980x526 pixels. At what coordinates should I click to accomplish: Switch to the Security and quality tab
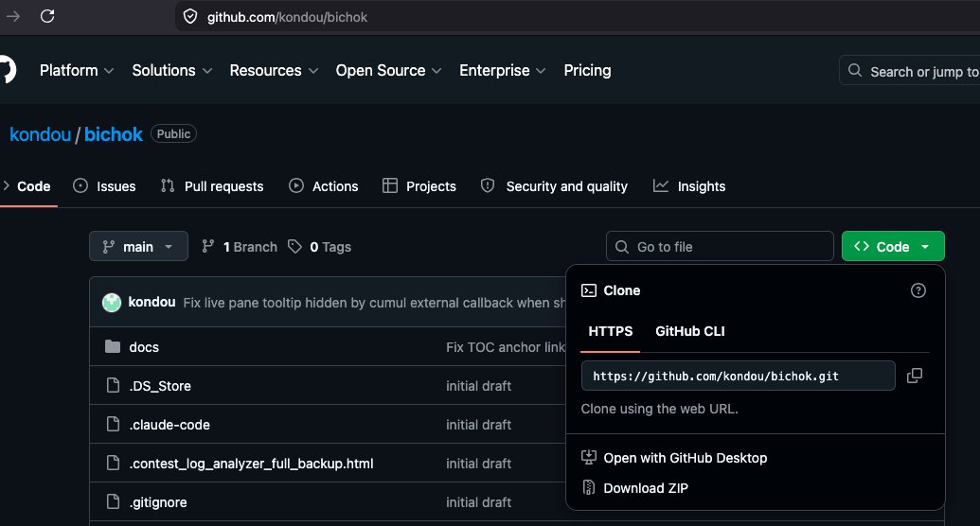point(554,186)
